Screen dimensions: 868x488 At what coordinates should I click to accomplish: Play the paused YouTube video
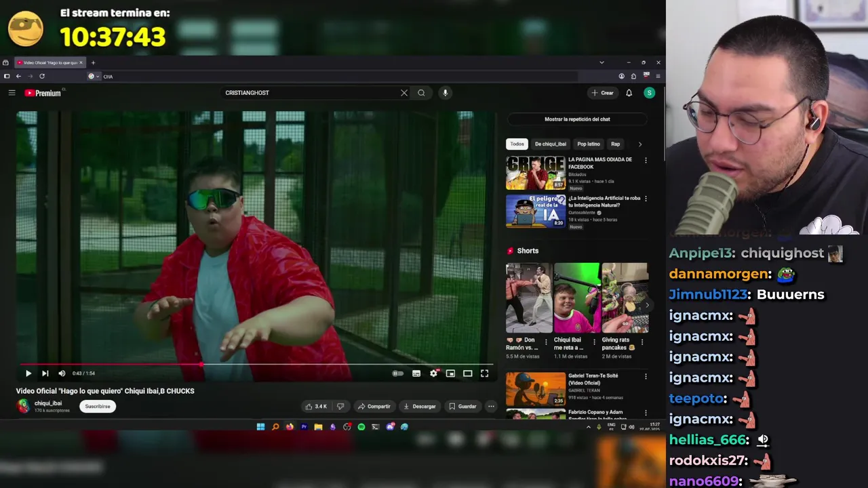[28, 373]
